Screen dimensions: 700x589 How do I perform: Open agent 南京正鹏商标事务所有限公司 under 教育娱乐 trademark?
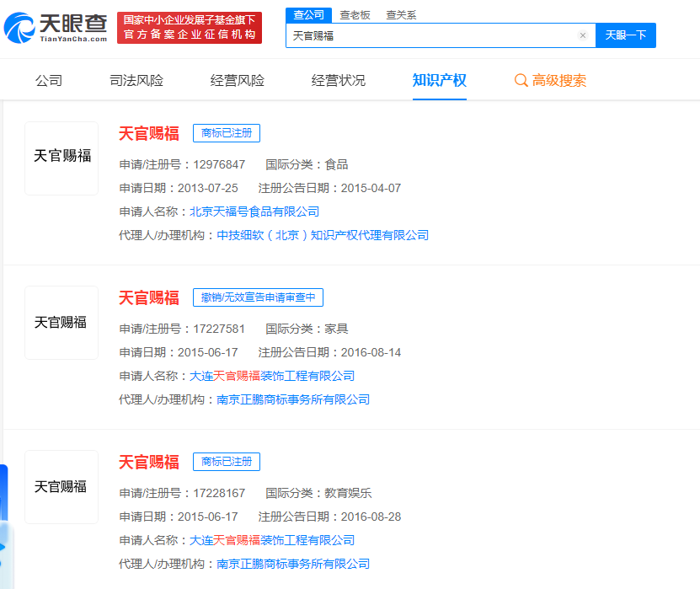click(293, 564)
